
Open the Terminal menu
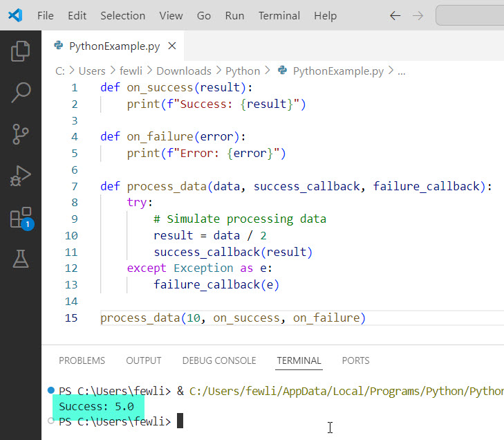(279, 15)
